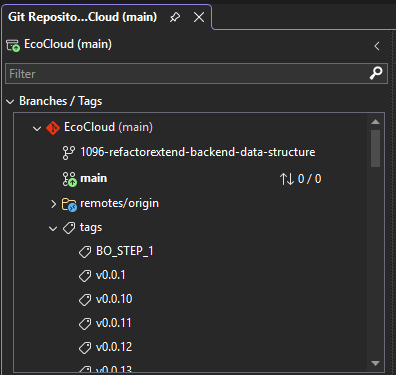This screenshot has height=375, width=396.
Task: Click the 0 / 0 incoming outgoing count
Action: (x=309, y=179)
